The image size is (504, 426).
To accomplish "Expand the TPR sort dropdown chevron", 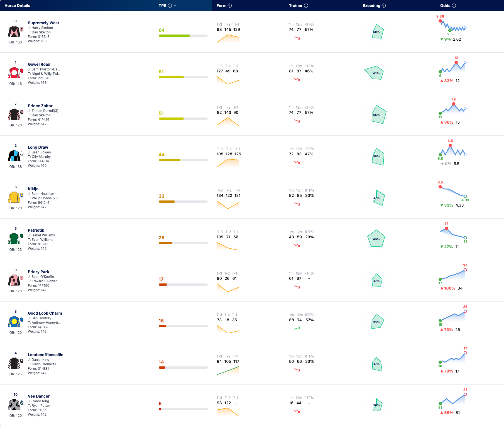I will pyautogui.click(x=175, y=6).
